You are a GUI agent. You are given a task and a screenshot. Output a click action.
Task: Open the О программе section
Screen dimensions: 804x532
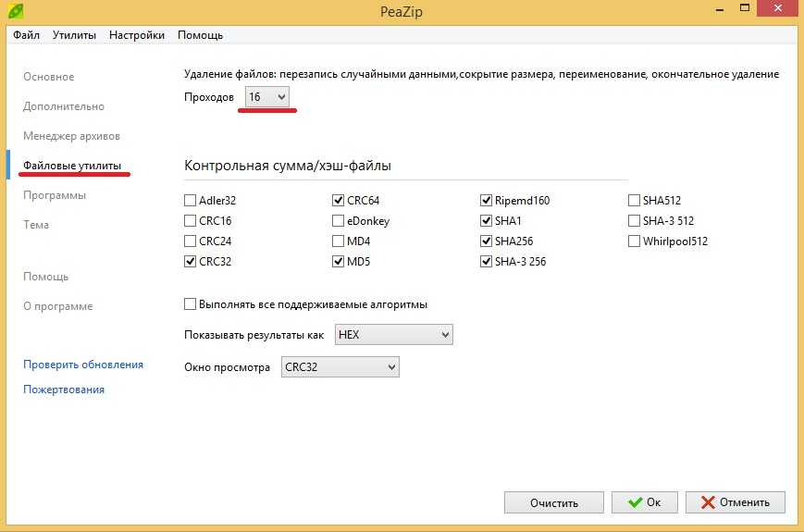pos(58,306)
